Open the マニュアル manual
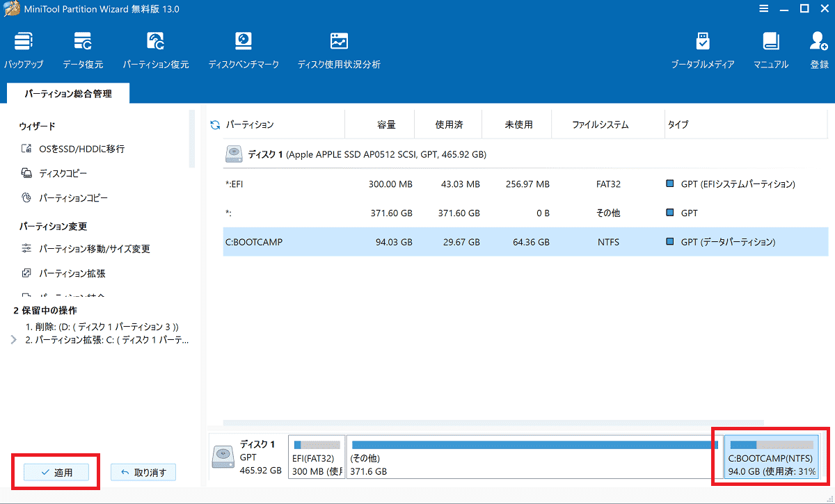The image size is (835, 504). point(771,50)
